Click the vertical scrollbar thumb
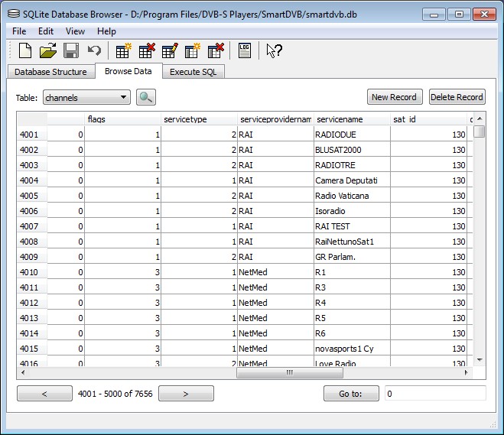Screen dimensions: 504x435 coord(480,131)
